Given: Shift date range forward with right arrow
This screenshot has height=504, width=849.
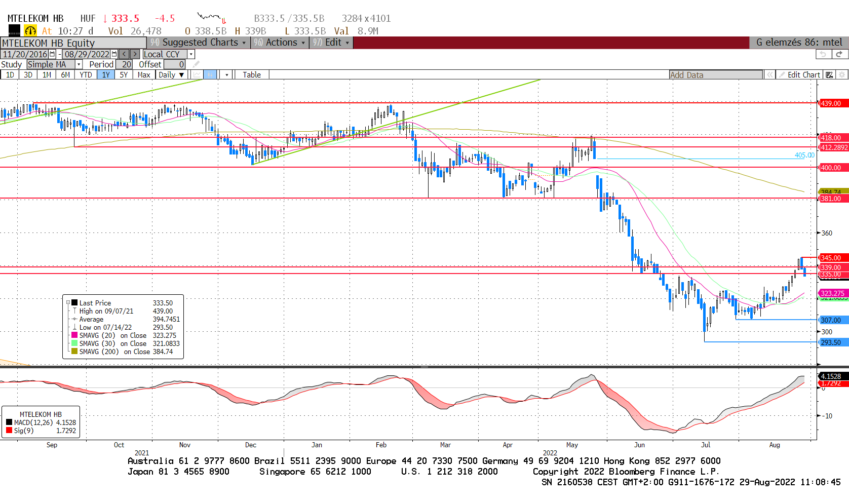Looking at the screenshot, I should tap(135, 54).
